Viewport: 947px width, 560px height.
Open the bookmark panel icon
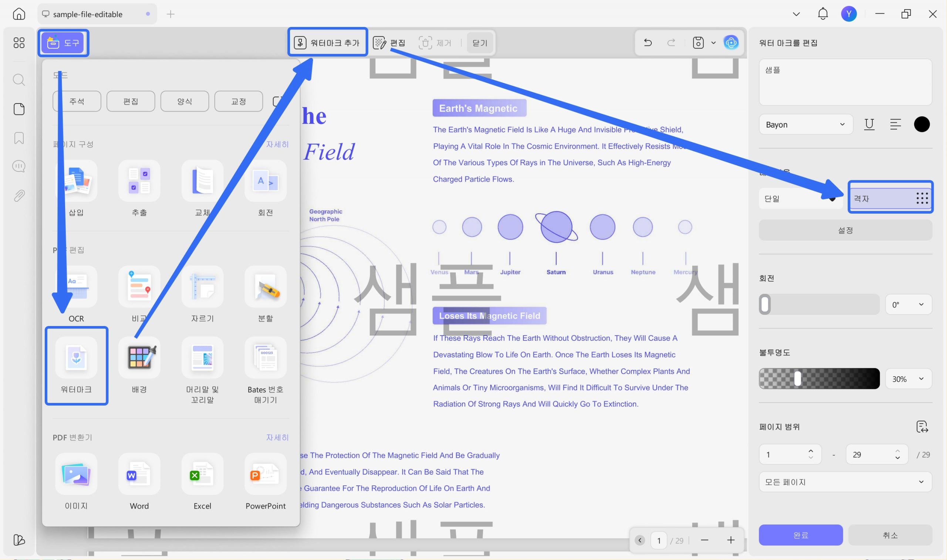tap(19, 138)
